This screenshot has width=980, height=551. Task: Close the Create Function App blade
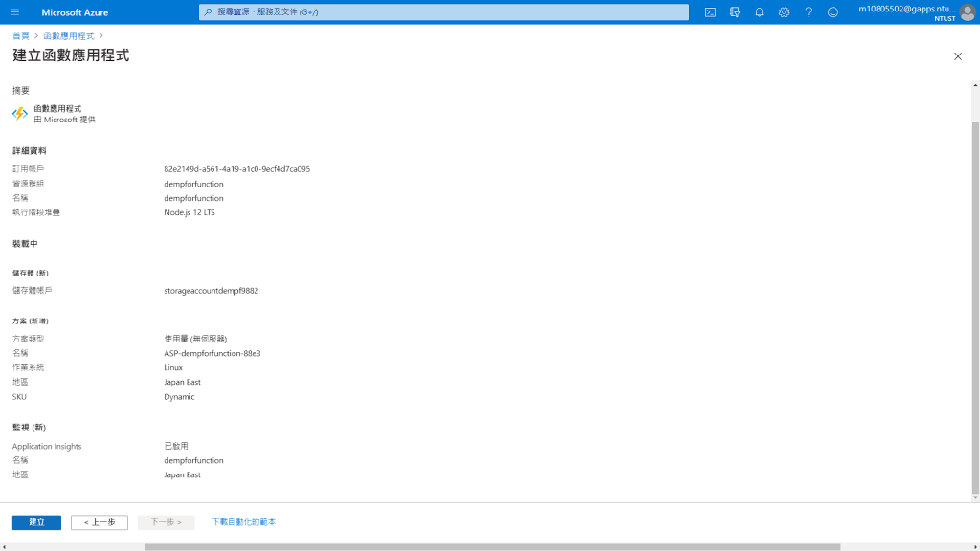coord(957,56)
